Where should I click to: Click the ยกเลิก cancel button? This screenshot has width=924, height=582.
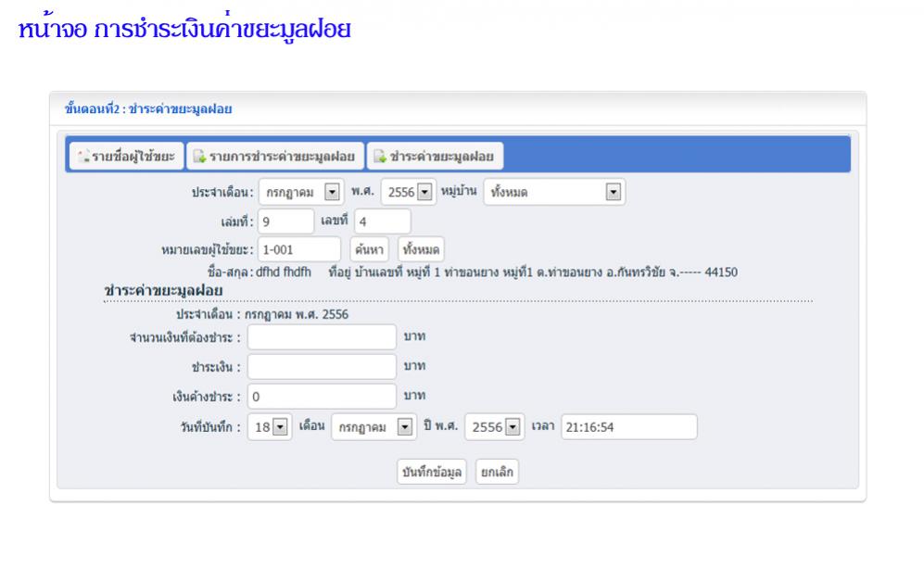(497, 472)
